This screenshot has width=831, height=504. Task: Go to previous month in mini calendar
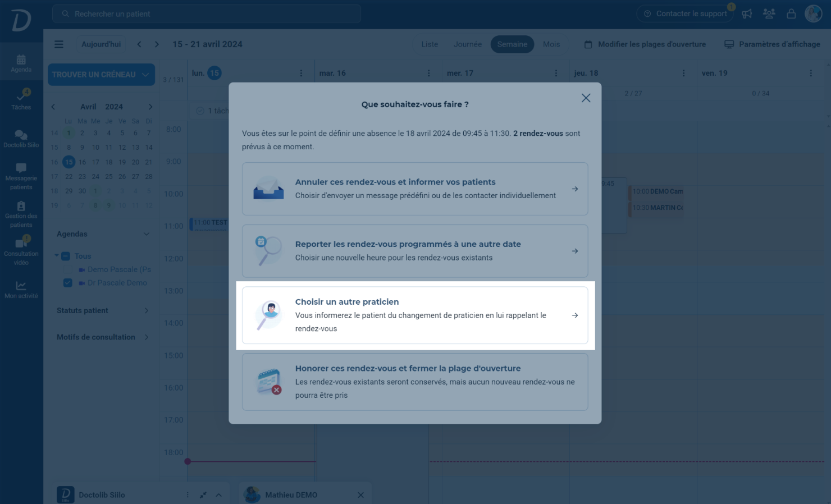53,107
